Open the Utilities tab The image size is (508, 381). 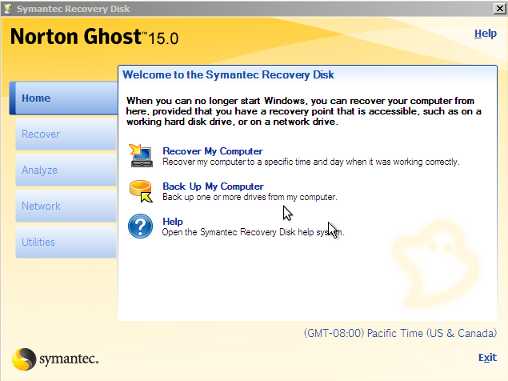click(66, 242)
